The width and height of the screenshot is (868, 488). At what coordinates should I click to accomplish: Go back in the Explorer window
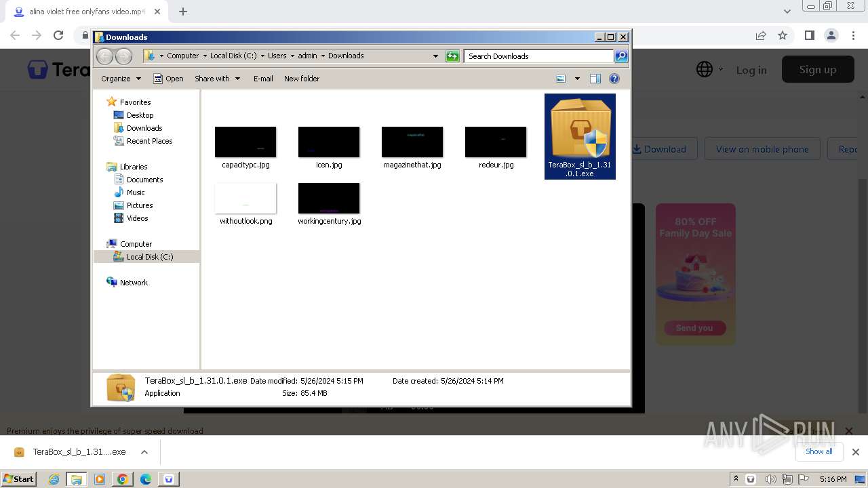(104, 56)
